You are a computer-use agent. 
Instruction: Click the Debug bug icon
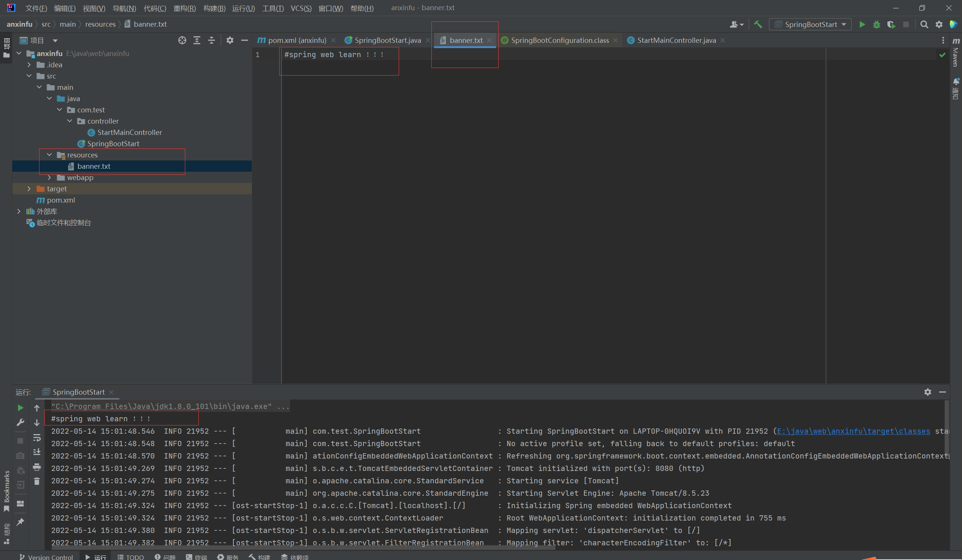click(x=876, y=24)
